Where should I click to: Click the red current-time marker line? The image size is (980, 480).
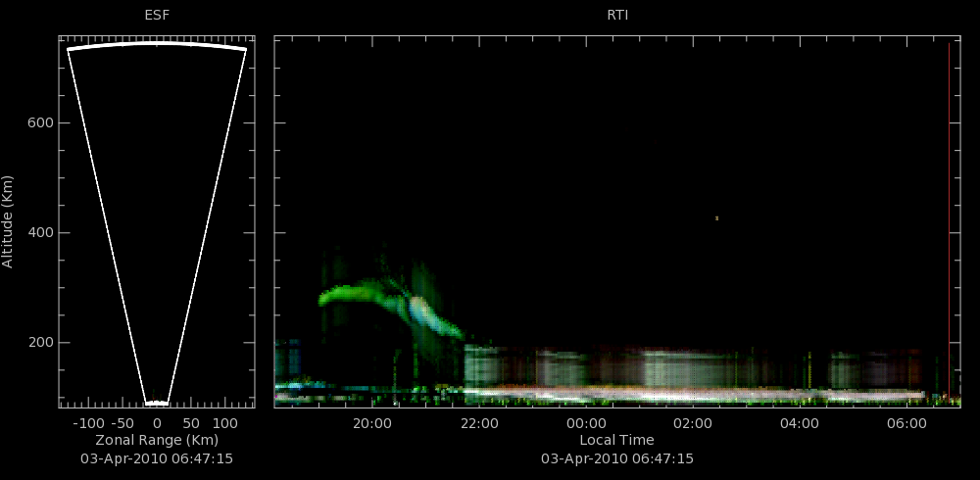(x=949, y=221)
